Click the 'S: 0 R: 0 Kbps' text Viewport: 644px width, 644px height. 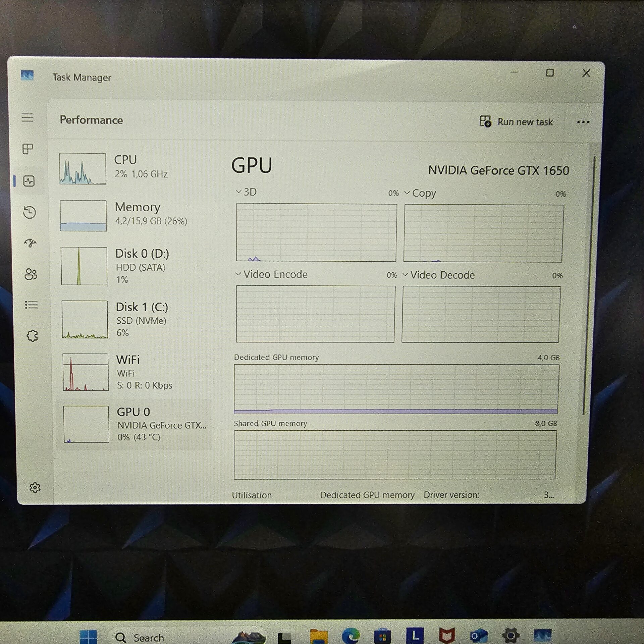[145, 385]
